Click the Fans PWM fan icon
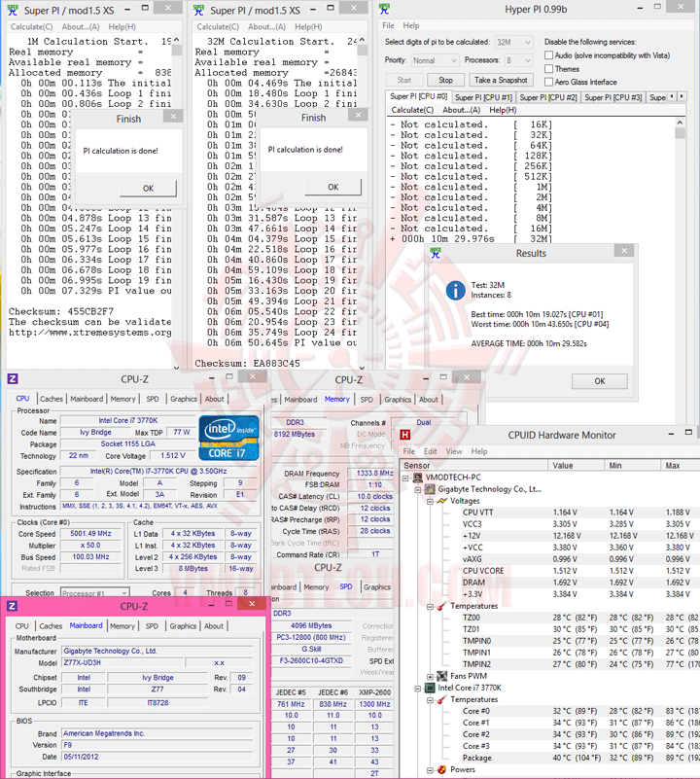The width and height of the screenshot is (700, 779). coord(442,676)
